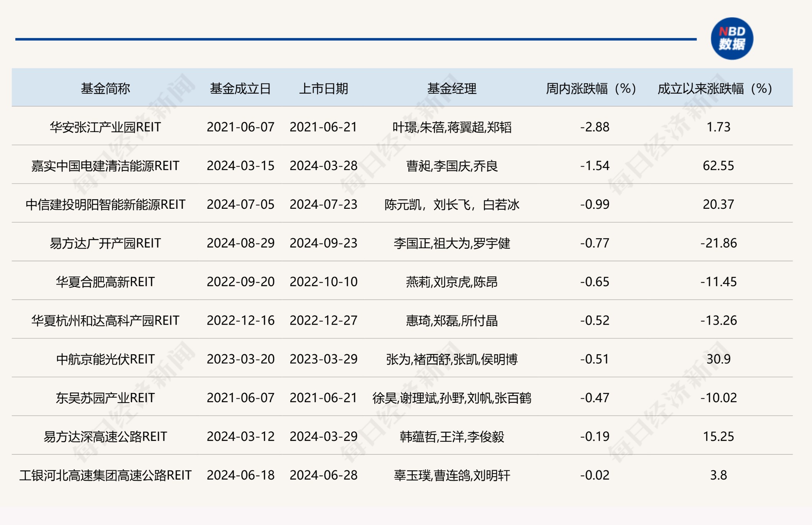Select the 基金简称 column header
The width and height of the screenshot is (812, 525).
(105, 88)
